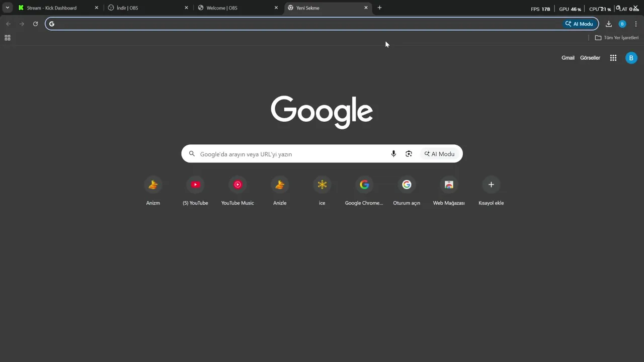This screenshot has width=644, height=362.
Task: Start voice search with microphone icon
Action: (393, 154)
